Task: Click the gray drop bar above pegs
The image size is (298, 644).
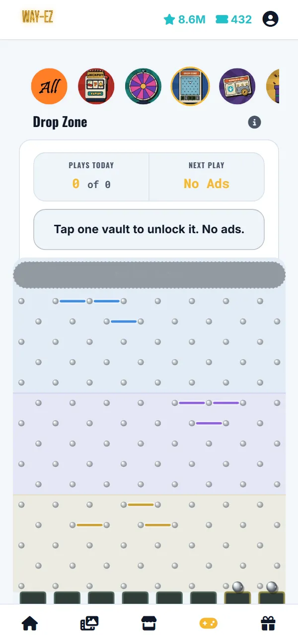Action: (149, 275)
